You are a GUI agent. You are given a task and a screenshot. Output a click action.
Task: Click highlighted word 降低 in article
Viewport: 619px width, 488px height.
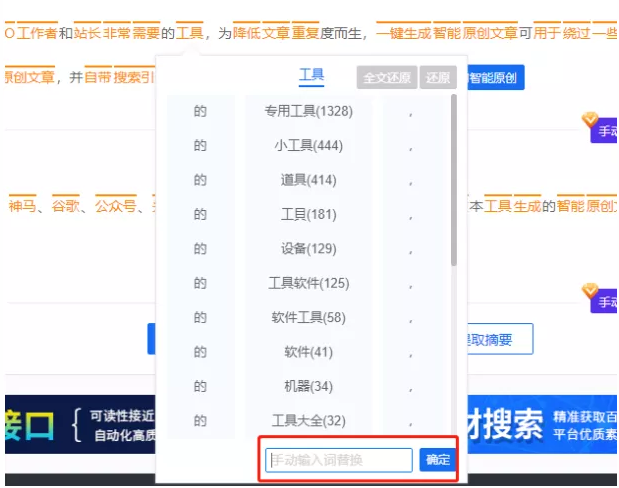246,33
